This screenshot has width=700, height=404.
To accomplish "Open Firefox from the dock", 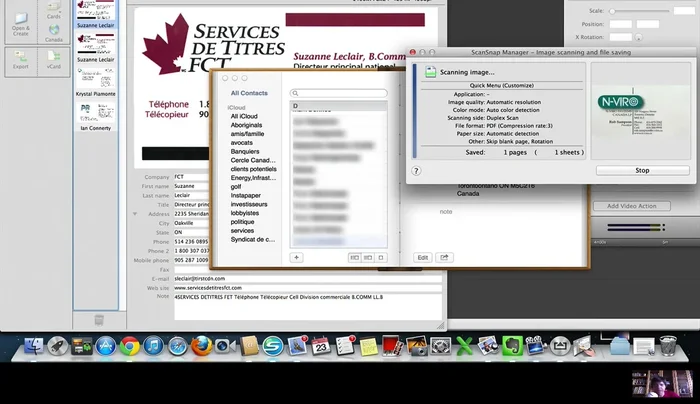I will [x=201, y=346].
